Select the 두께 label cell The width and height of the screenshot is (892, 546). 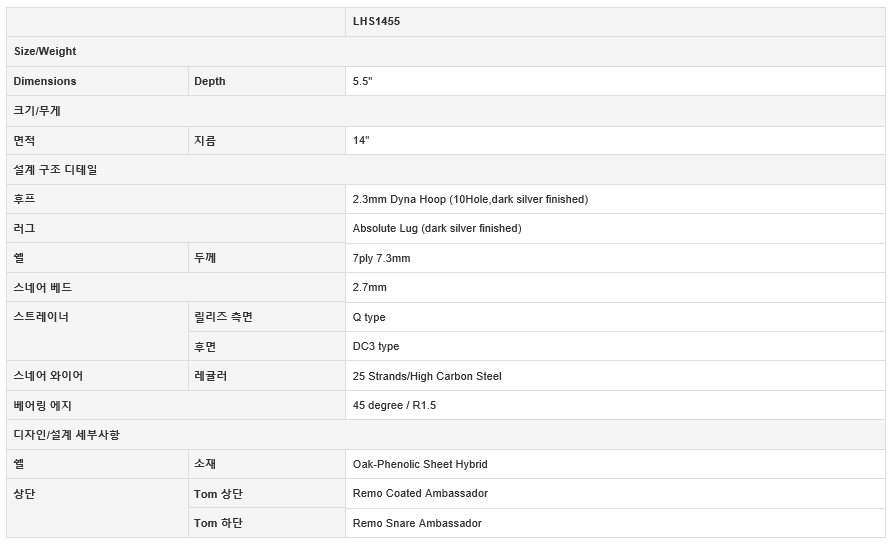pos(267,258)
